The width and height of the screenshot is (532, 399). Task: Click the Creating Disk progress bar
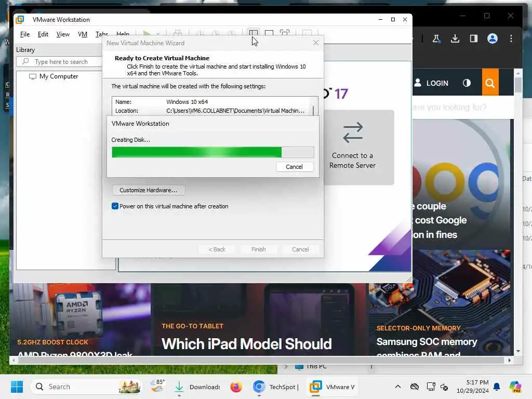pyautogui.click(x=212, y=152)
